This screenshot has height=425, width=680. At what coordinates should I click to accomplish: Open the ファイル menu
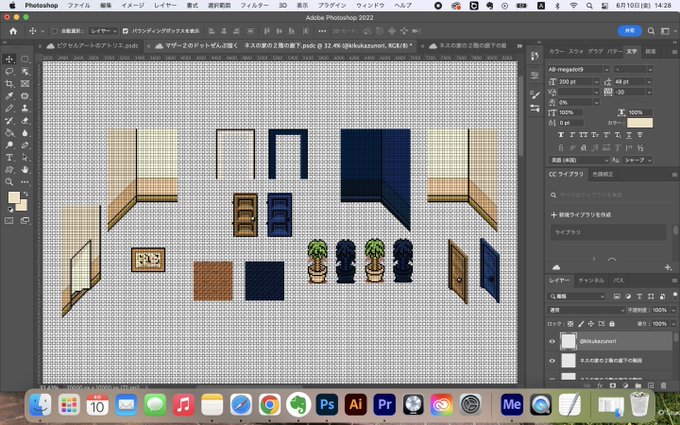[x=79, y=6]
